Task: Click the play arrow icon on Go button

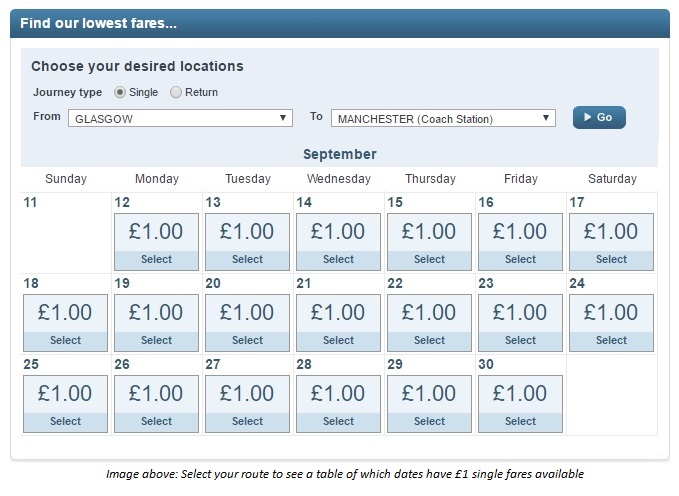Action: [587, 117]
